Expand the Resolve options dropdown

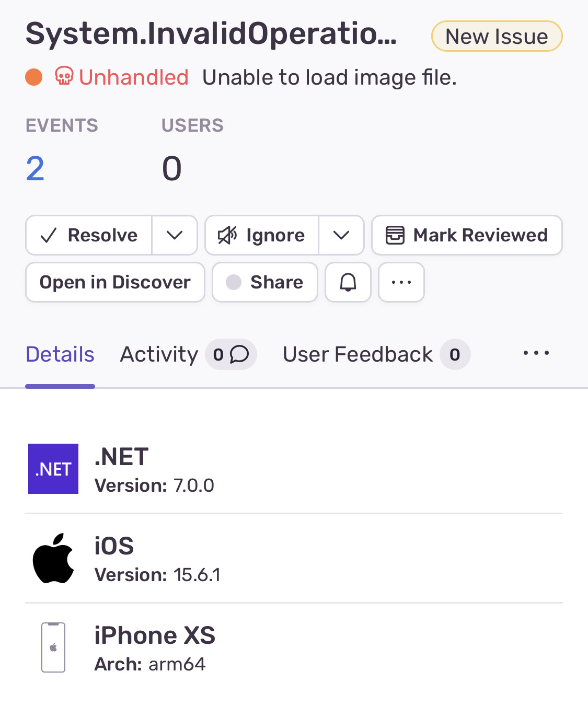click(x=175, y=235)
